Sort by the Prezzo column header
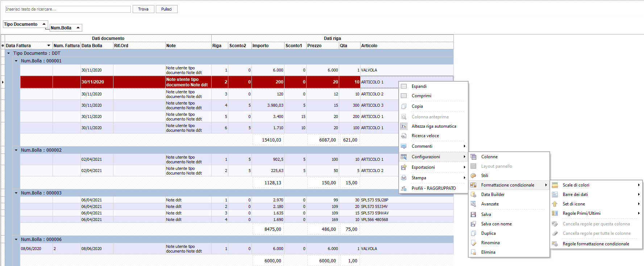The width and height of the screenshot is (644, 266). tap(323, 46)
